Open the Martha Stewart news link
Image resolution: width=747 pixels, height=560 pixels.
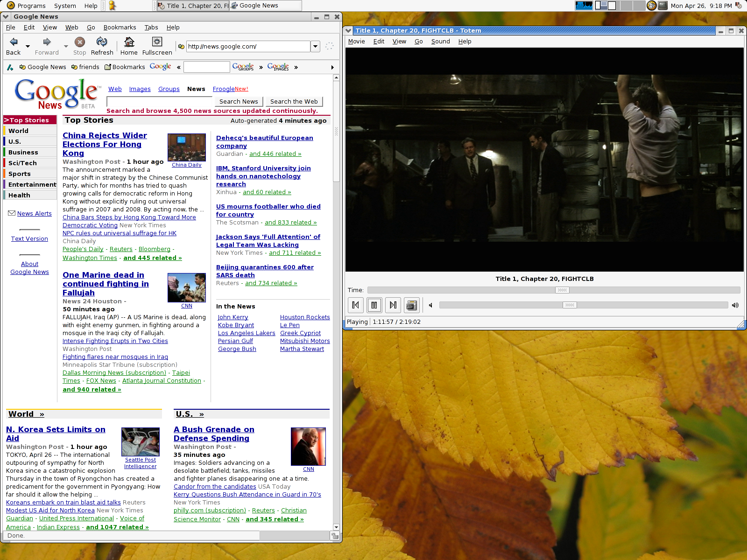(302, 349)
